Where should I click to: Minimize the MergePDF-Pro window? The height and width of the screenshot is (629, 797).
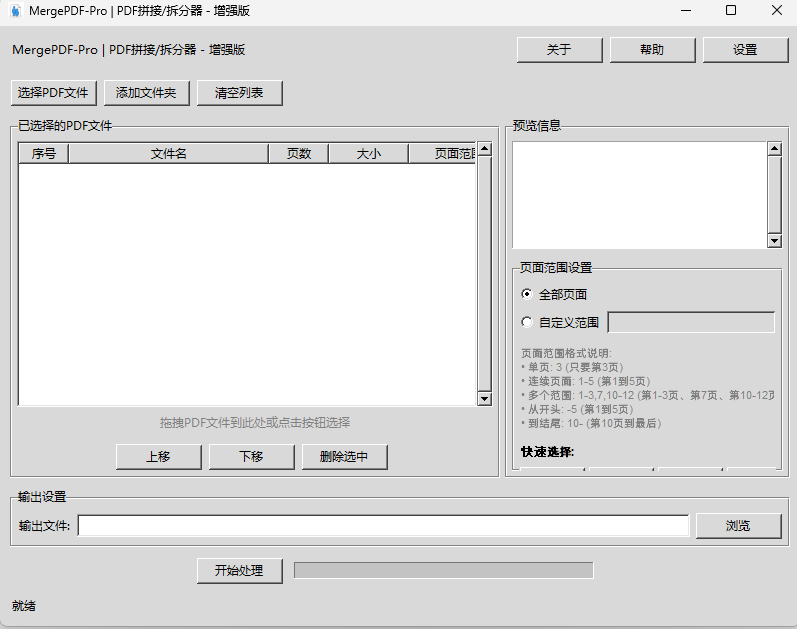(686, 11)
